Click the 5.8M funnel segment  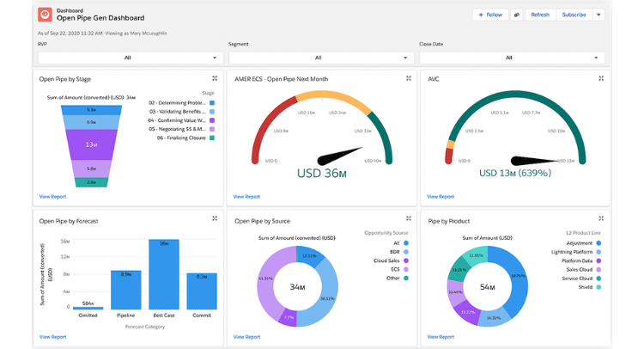pos(91,168)
